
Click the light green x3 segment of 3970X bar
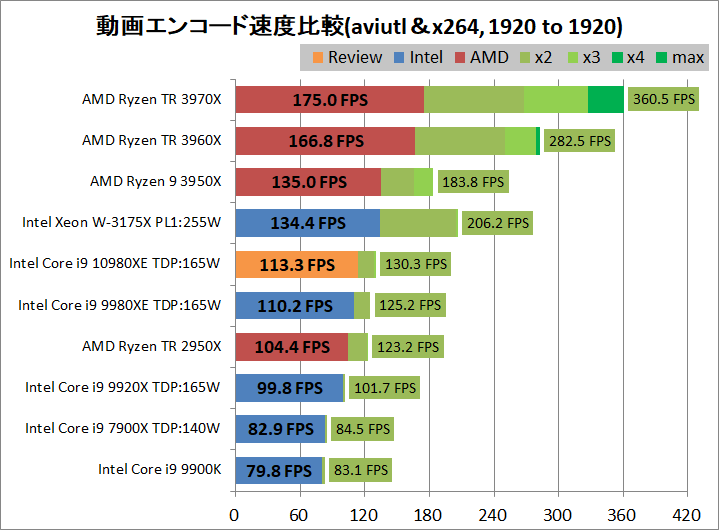tap(556, 99)
